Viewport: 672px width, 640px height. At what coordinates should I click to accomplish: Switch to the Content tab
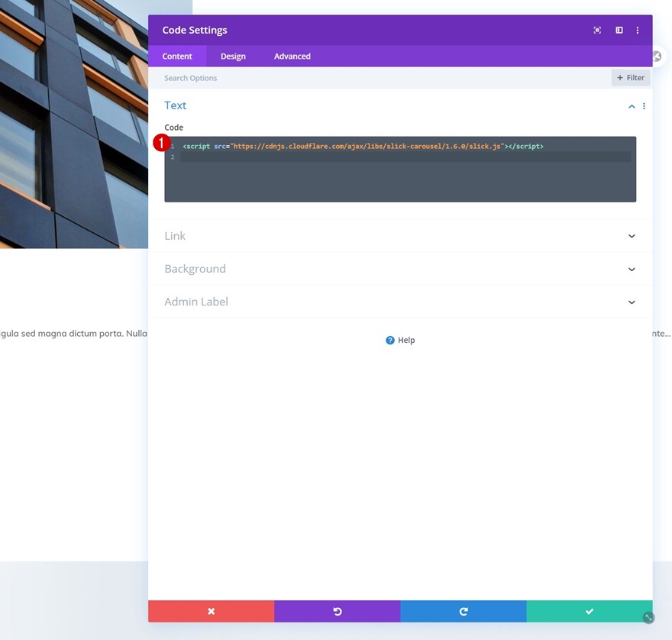coord(177,57)
